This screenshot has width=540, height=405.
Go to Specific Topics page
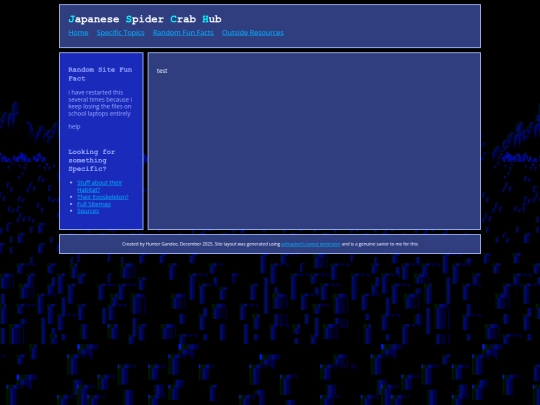coord(121,33)
